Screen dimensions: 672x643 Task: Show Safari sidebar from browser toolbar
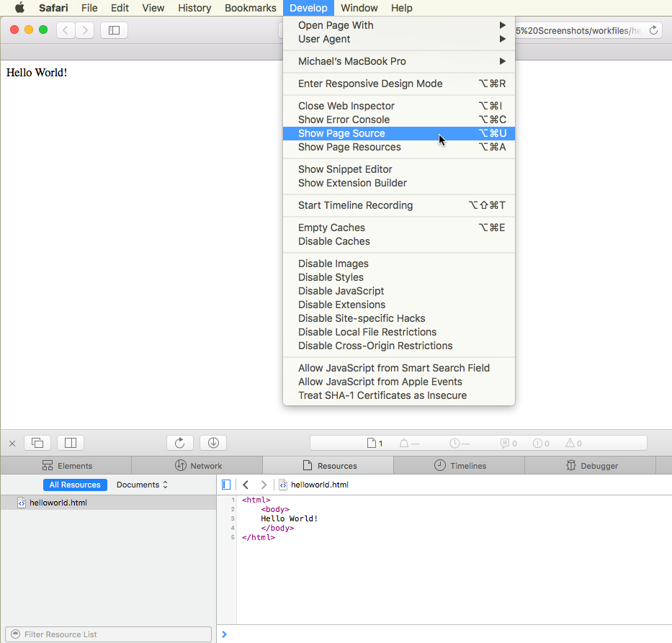[x=114, y=30]
